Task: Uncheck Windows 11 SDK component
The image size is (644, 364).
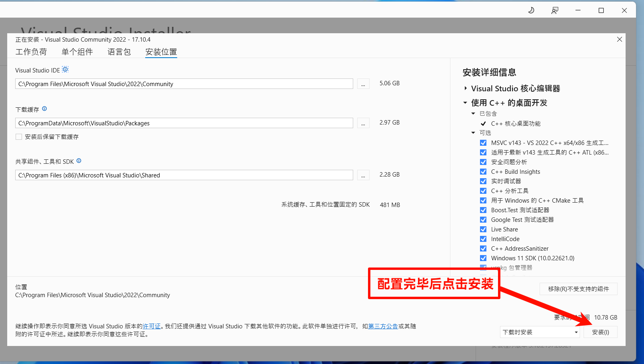Action: [x=483, y=258]
